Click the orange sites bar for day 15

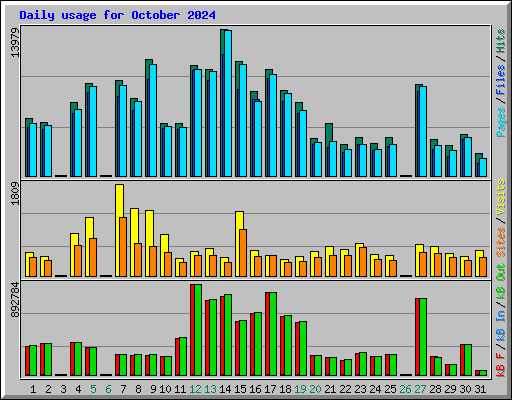243,253
